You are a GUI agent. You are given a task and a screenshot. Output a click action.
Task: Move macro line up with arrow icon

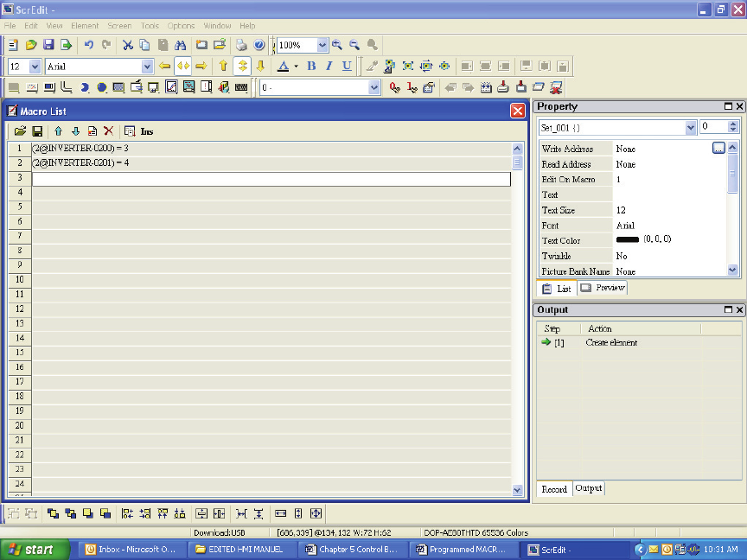58,131
